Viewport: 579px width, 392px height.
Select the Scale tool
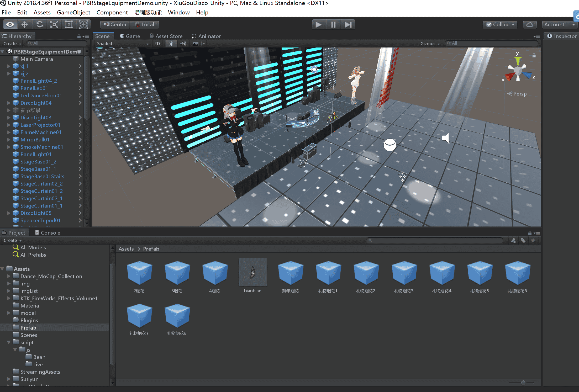(x=54, y=25)
